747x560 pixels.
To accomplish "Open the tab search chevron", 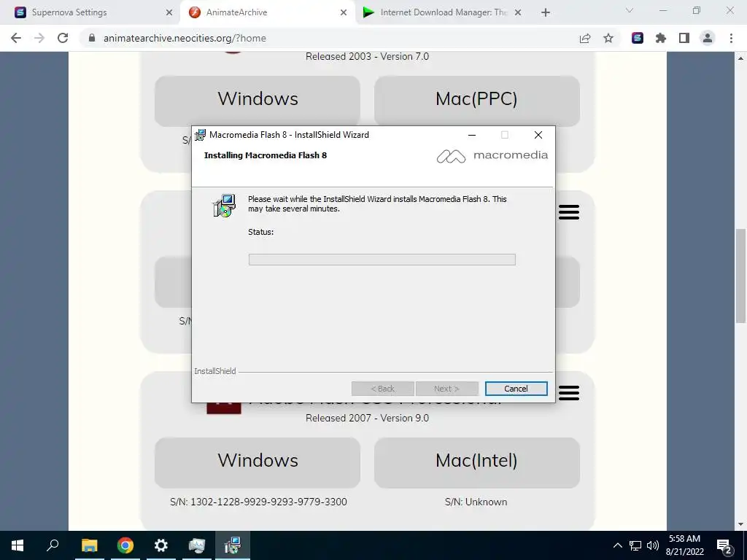I will [x=630, y=10].
